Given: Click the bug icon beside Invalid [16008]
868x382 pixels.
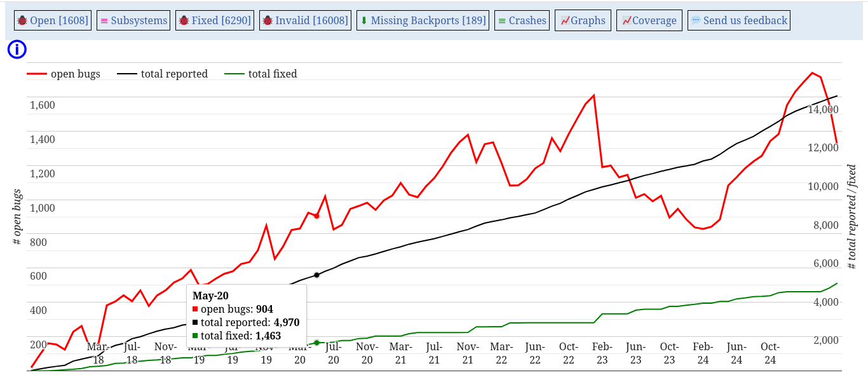Looking at the screenshot, I should [268, 20].
